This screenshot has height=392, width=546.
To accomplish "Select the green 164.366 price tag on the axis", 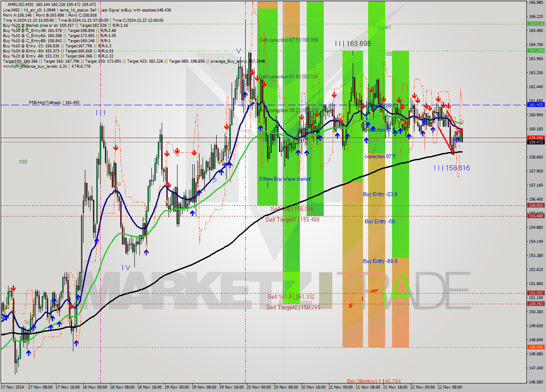I will click(536, 50).
